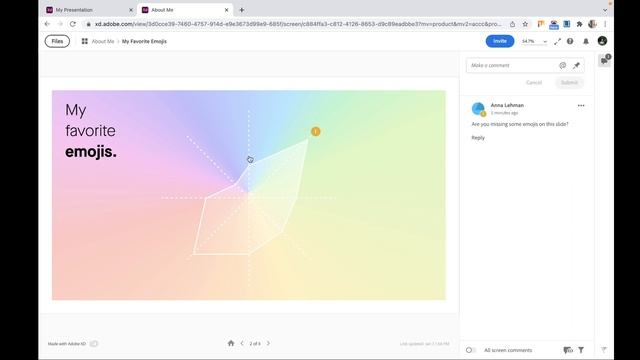Click the blue book extension icon

pyautogui.click(x=567, y=24)
